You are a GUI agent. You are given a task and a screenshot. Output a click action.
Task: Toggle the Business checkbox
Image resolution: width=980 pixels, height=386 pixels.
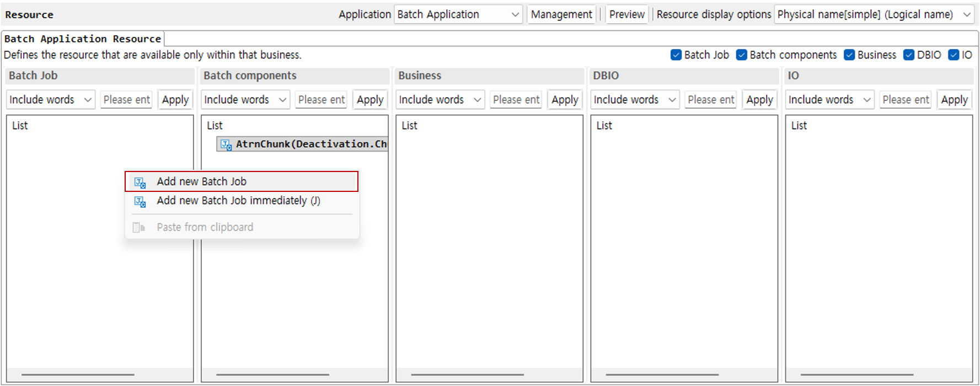click(x=849, y=55)
